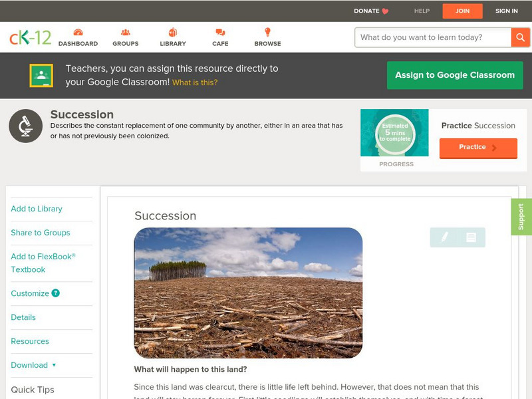Click the DONATE link
This screenshot has height=399, width=532.
(x=366, y=11)
